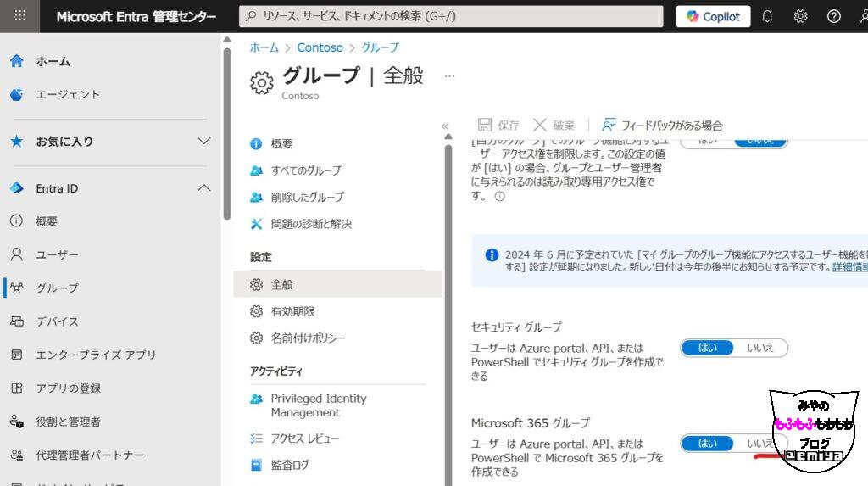Screen dimensions: 868x486
Task: Click the 名前付けポリシー gear icon
Action: click(x=256, y=338)
